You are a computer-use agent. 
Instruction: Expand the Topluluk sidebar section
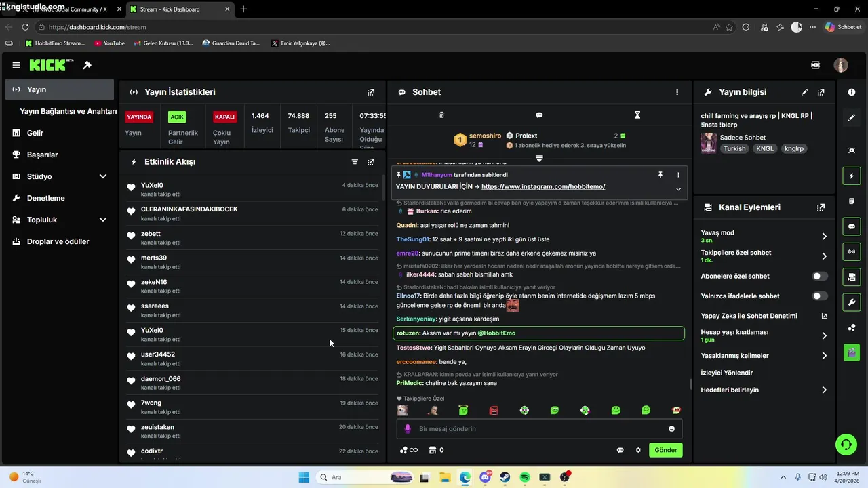click(103, 220)
